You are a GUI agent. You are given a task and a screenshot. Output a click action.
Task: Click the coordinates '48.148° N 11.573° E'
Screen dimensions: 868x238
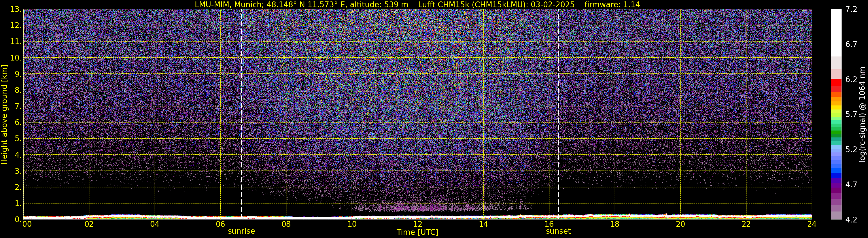[x=305, y=4]
